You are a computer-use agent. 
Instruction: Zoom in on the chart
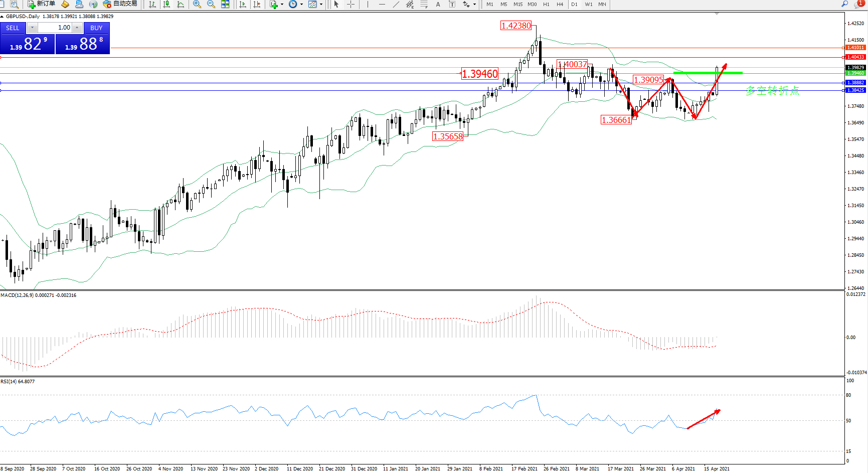(197, 4)
